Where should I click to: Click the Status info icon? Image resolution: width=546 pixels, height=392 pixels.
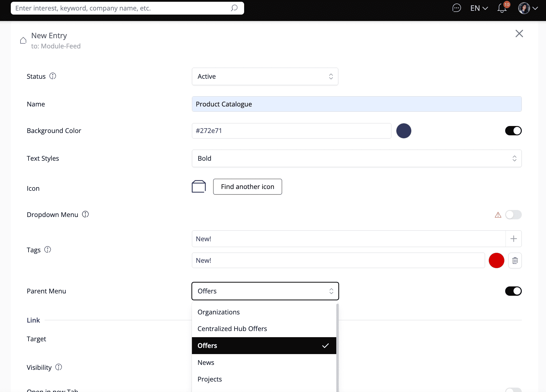pyautogui.click(x=52, y=76)
